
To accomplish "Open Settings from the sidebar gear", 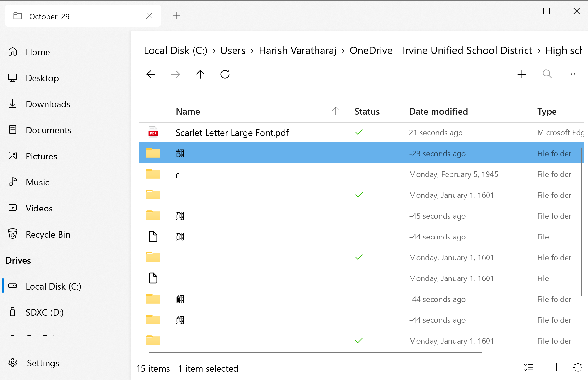I will (x=42, y=363).
